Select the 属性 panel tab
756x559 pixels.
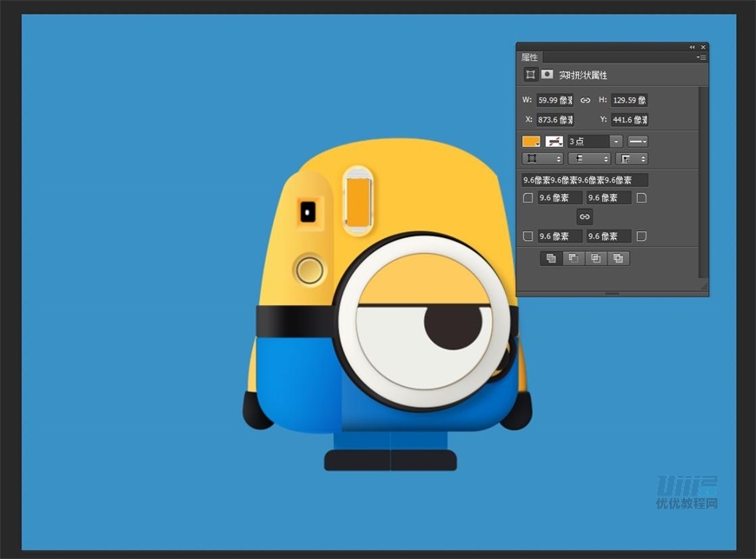(530, 57)
